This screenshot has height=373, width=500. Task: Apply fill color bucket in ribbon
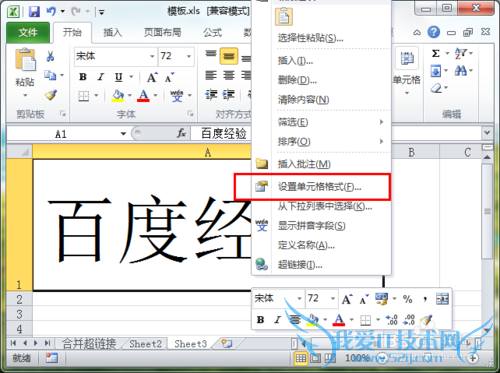118,96
